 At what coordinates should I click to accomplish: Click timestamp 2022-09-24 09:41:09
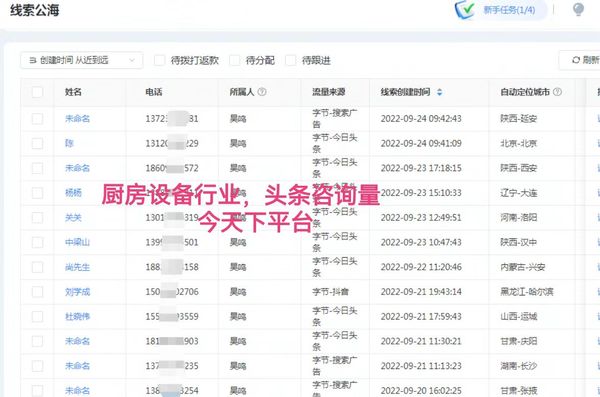(x=421, y=144)
